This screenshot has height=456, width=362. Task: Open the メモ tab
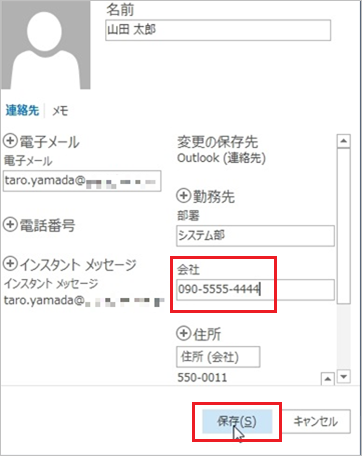pyautogui.click(x=60, y=110)
